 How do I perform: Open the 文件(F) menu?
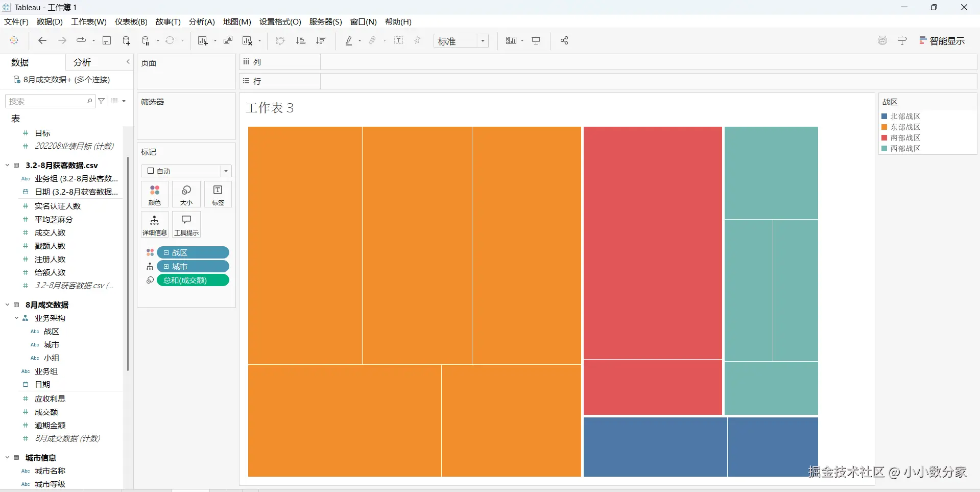(x=16, y=22)
